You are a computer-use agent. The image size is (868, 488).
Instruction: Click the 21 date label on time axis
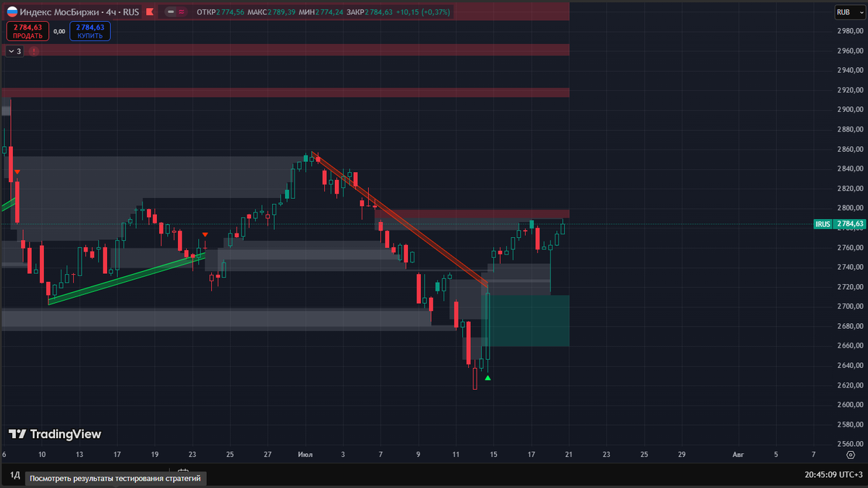pos(569,455)
